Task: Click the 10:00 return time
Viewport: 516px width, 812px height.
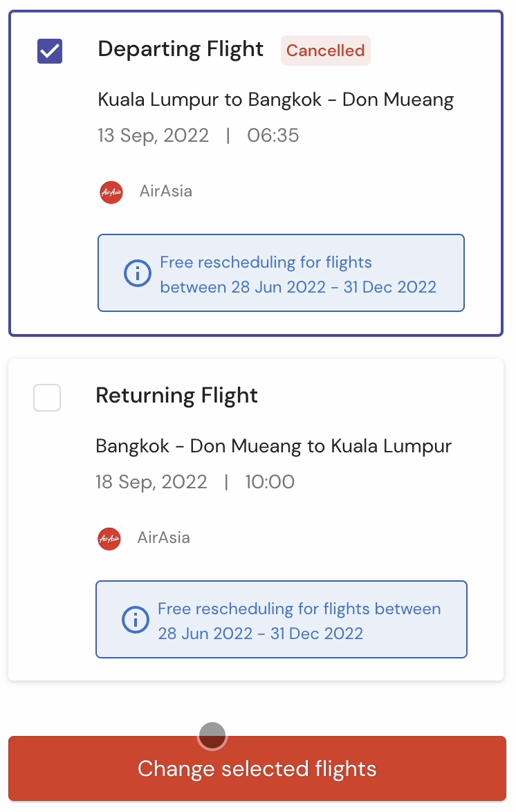Action: pos(270,482)
